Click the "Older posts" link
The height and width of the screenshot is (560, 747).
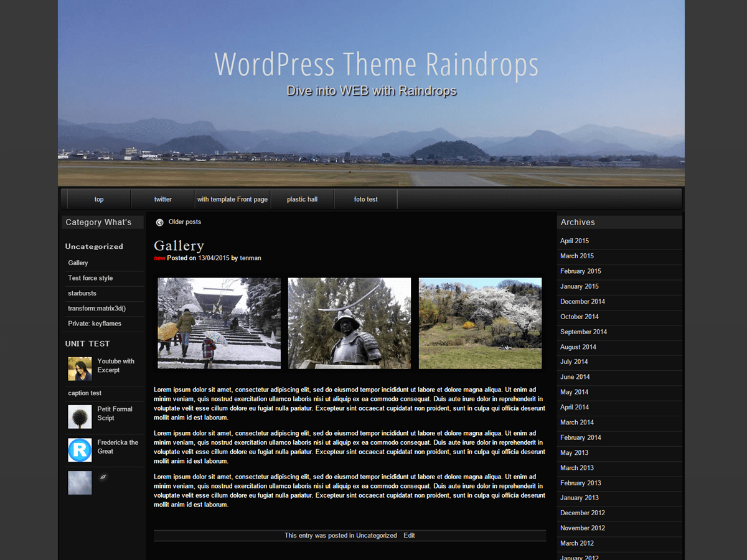pos(184,222)
